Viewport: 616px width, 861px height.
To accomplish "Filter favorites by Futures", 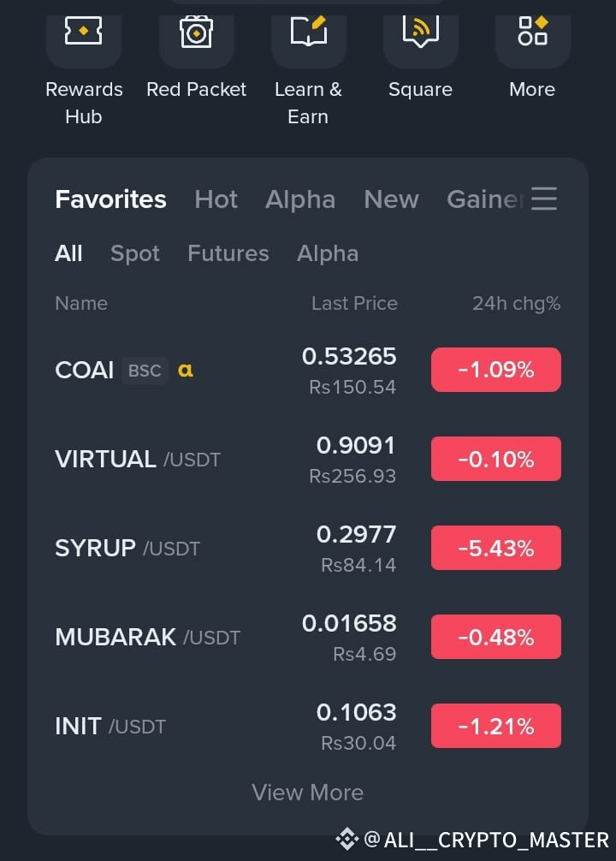I will pos(228,253).
